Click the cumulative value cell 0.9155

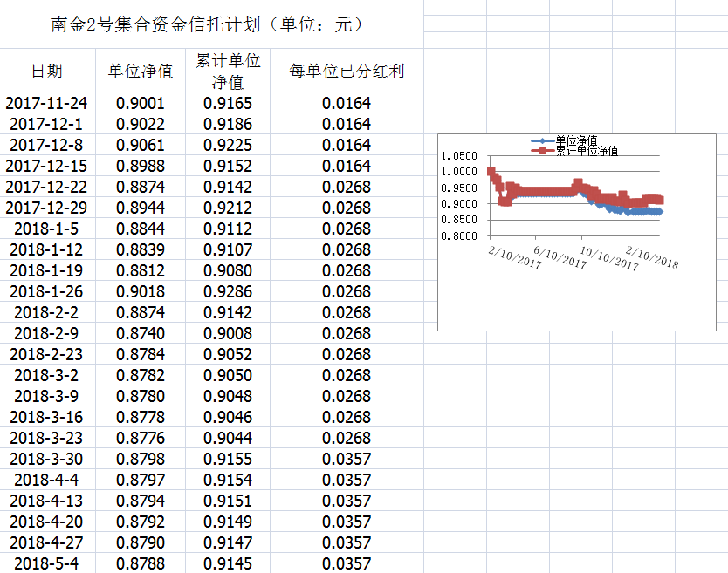[x=227, y=459]
